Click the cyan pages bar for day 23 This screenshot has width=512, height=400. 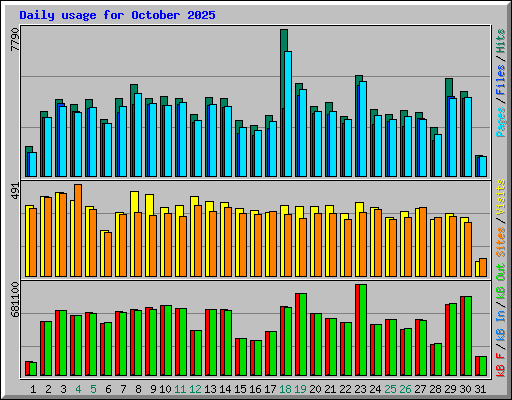coord(363,129)
